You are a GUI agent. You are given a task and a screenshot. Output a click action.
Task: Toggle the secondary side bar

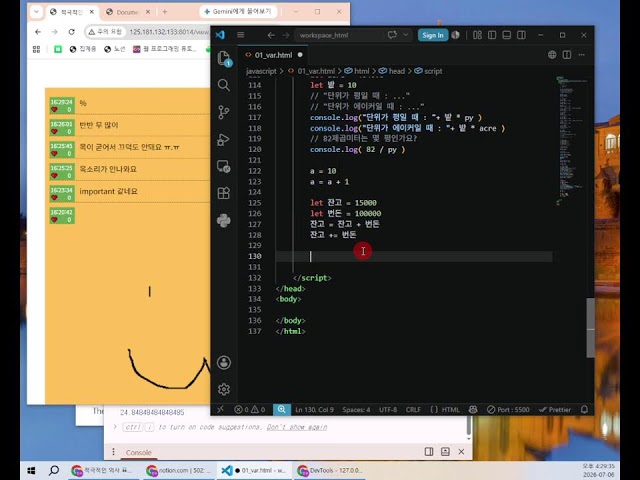pos(521,35)
